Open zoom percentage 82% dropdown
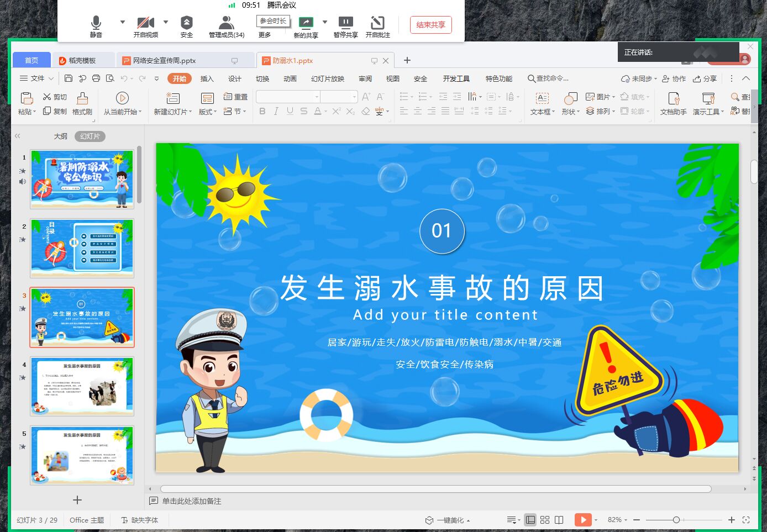Viewport: 767px width, 532px height. [617, 520]
